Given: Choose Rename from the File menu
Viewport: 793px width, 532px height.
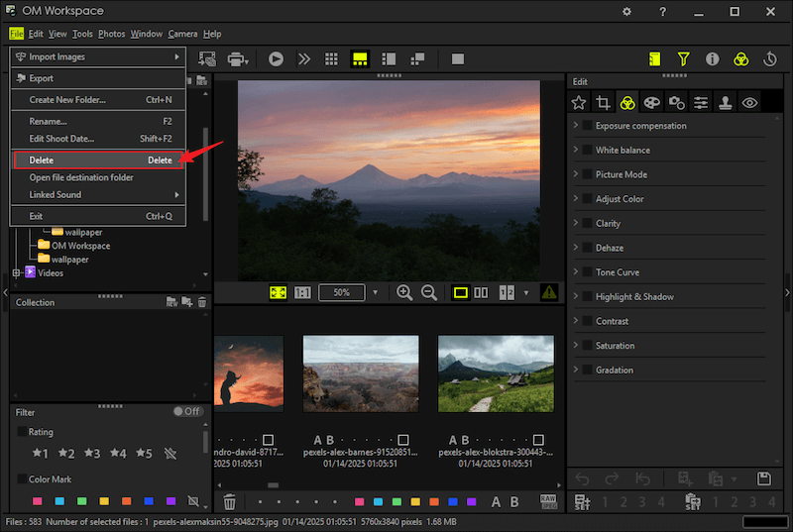Looking at the screenshot, I should [x=98, y=121].
